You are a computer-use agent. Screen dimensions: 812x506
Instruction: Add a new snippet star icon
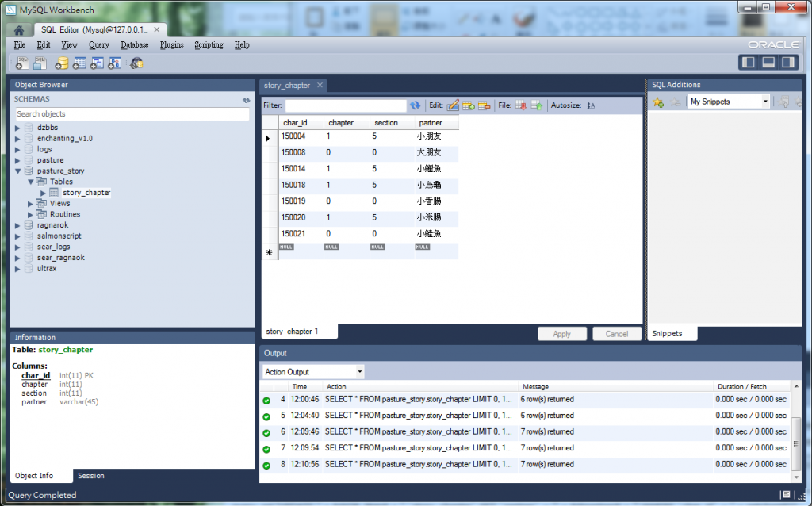[x=658, y=102]
